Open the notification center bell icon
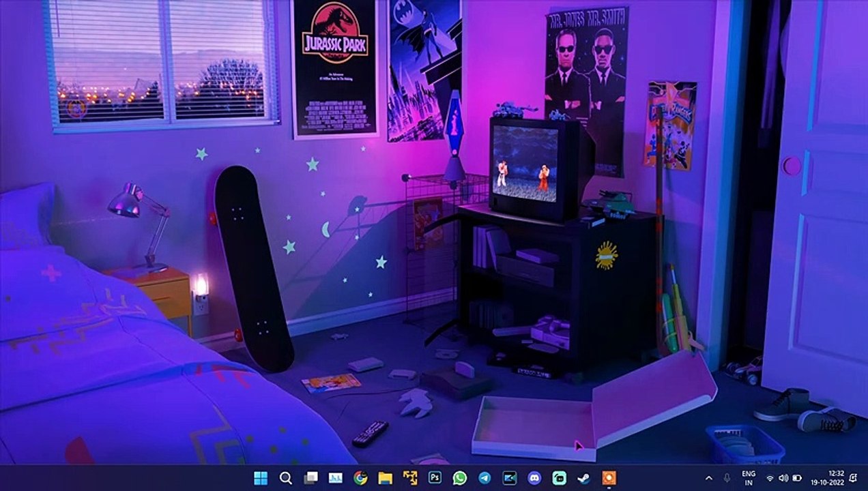The height and width of the screenshot is (491, 868). pos(854,478)
